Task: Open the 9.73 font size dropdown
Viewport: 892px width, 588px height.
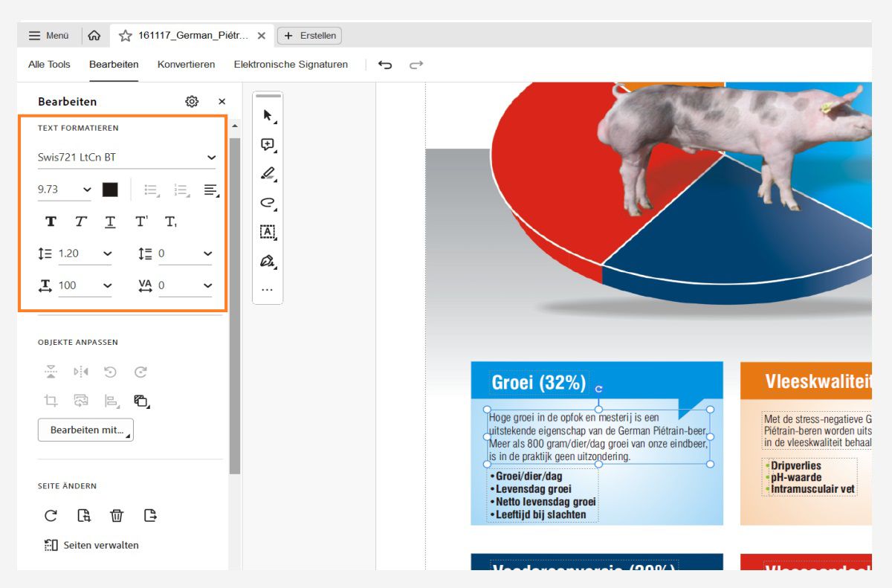Action: point(64,190)
